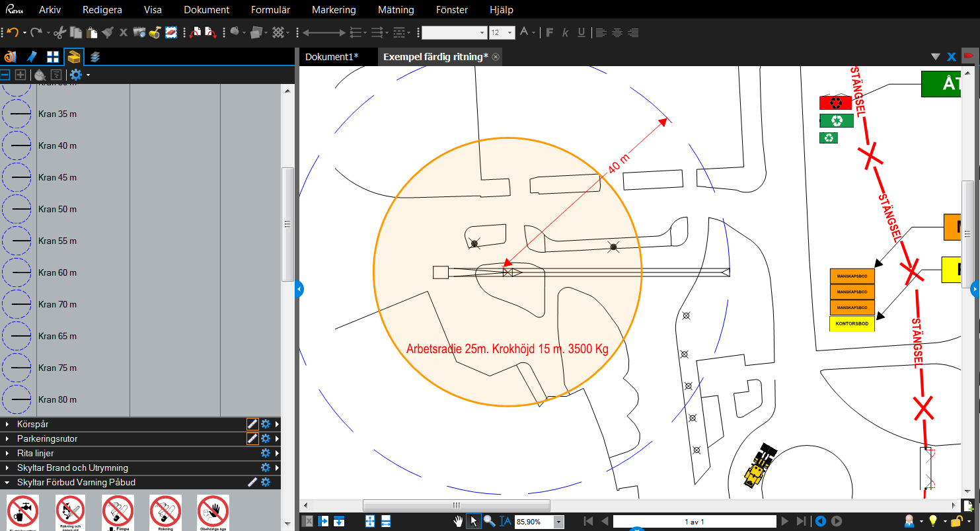Expand the Rita linjer tool set
The width and height of the screenshot is (980, 531).
pos(8,454)
